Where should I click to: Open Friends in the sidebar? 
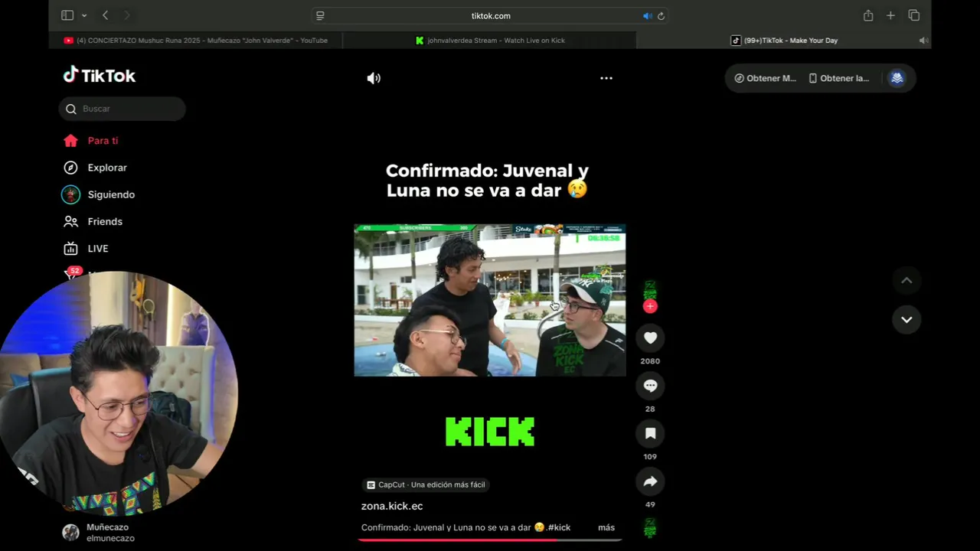click(93, 221)
